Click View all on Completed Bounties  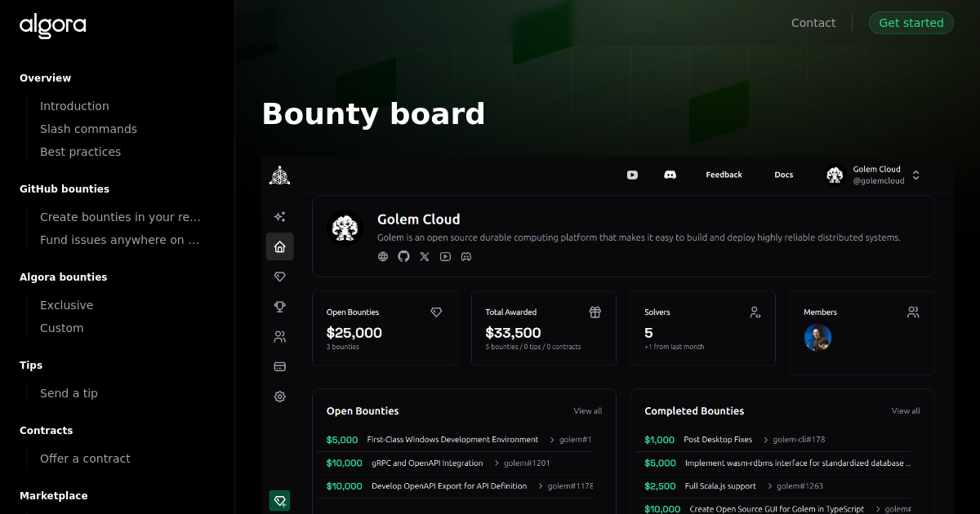[906, 410]
